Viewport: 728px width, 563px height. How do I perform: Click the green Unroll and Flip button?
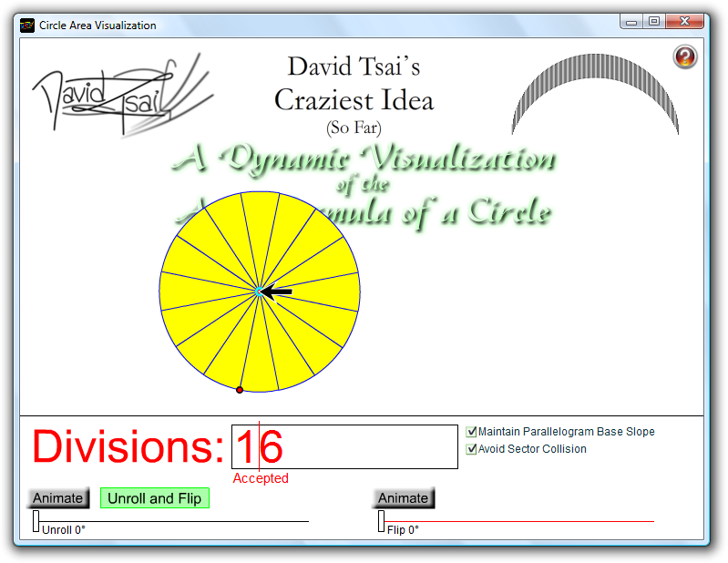click(155, 498)
